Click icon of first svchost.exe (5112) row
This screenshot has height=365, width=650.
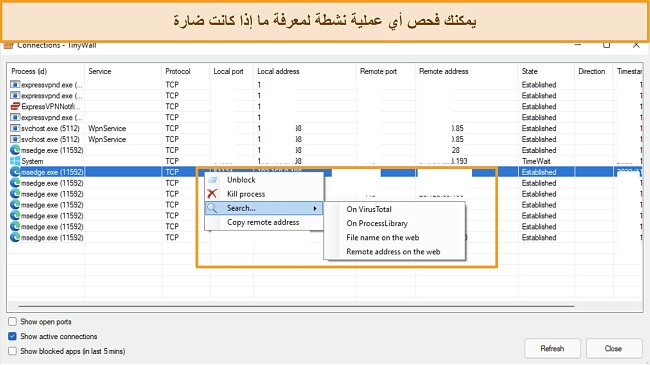click(x=15, y=128)
